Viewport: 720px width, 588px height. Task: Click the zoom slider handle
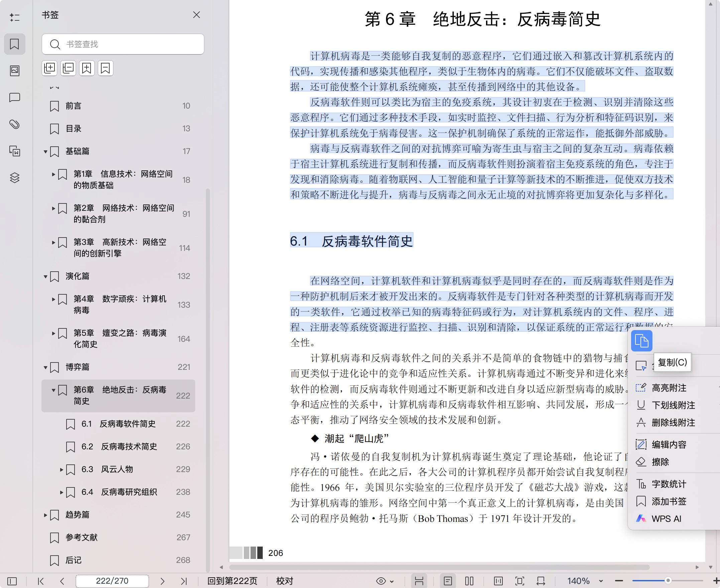tap(668, 581)
